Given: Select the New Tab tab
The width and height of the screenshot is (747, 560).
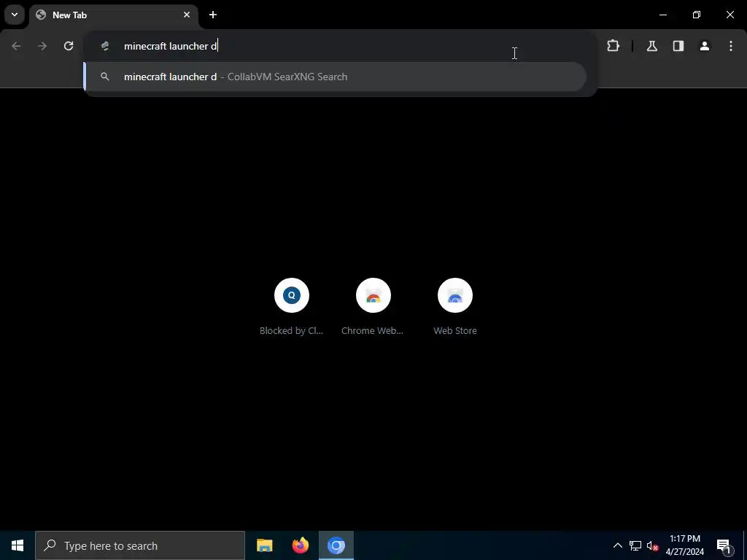Looking at the screenshot, I should [x=113, y=15].
